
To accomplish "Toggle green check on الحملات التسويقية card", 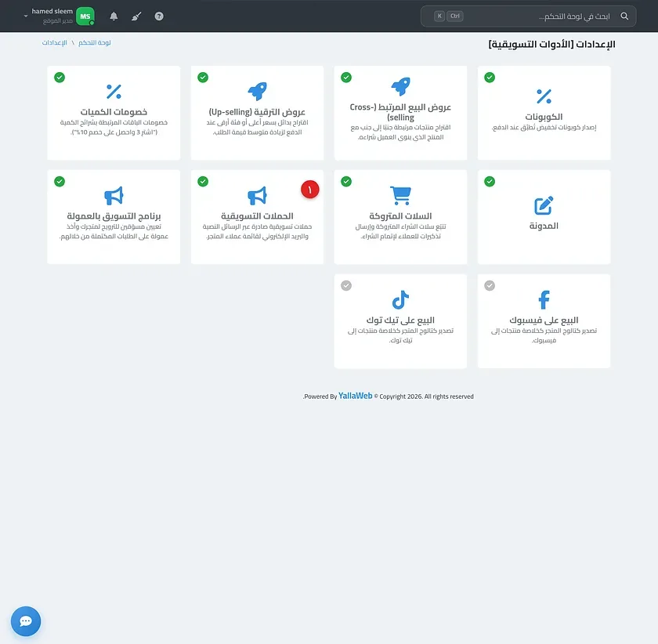I will 203,181.
